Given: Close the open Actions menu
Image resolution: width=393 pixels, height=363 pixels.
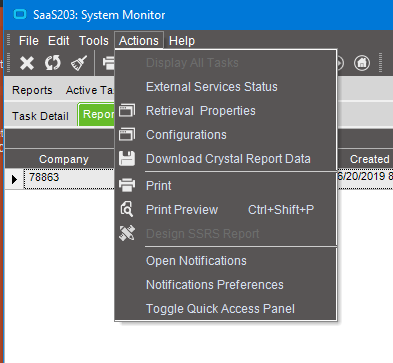Looking at the screenshot, I should click(x=139, y=41).
